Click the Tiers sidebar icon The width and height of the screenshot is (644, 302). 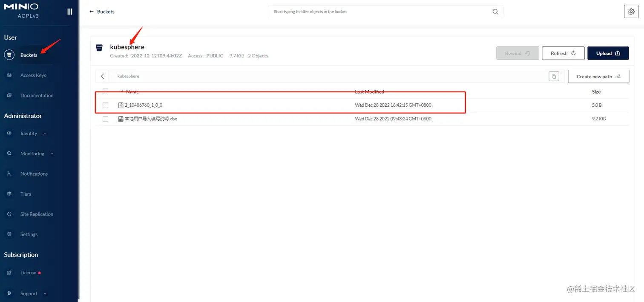pyautogui.click(x=9, y=194)
